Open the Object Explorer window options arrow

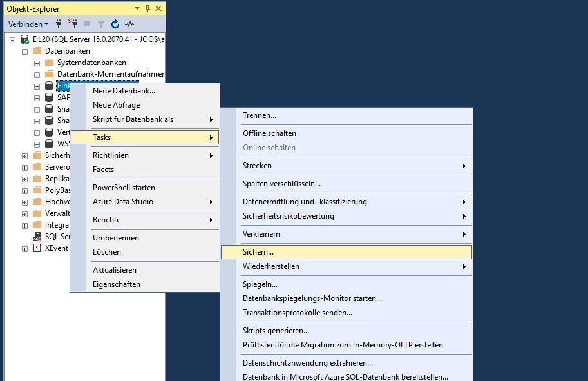click(x=138, y=8)
